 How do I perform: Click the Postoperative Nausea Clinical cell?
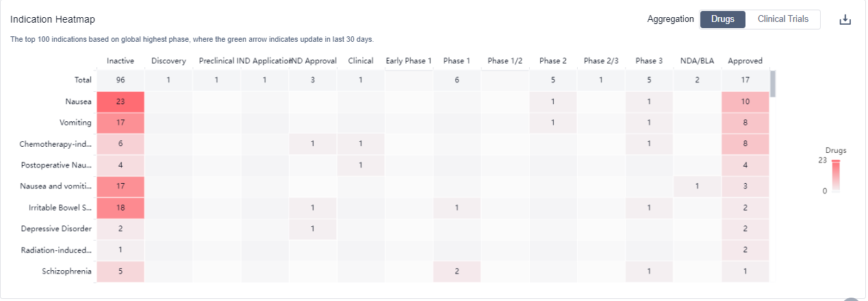361,165
